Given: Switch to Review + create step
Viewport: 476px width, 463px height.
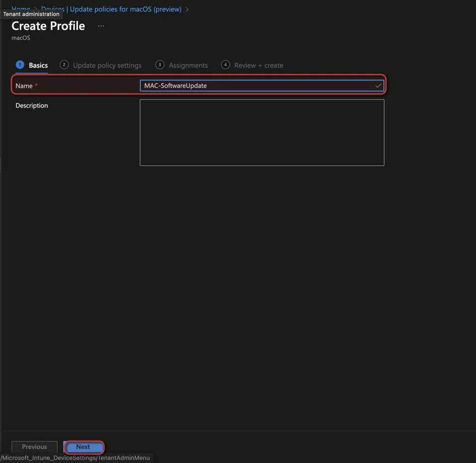Looking at the screenshot, I should (252, 65).
